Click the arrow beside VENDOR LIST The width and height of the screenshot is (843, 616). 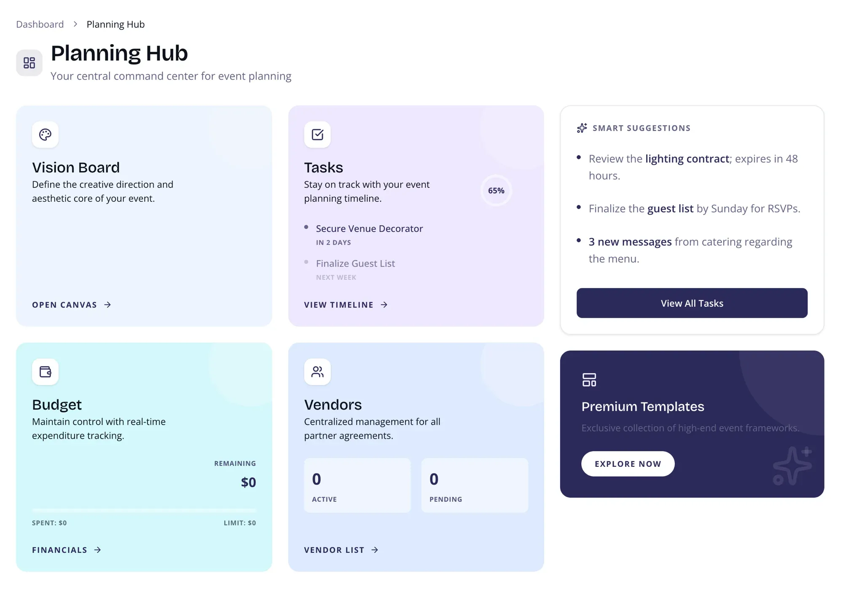click(374, 550)
